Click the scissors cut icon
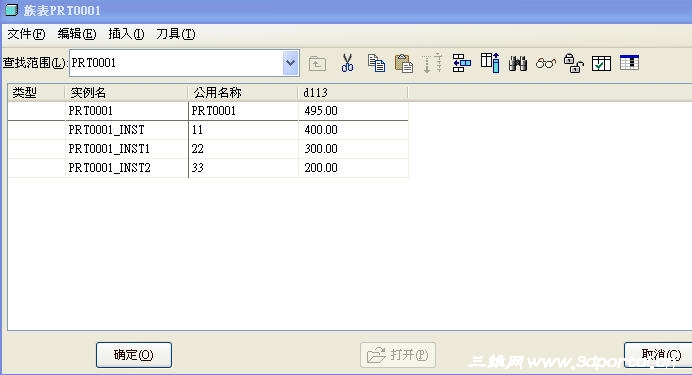The image size is (692, 375). [x=347, y=63]
